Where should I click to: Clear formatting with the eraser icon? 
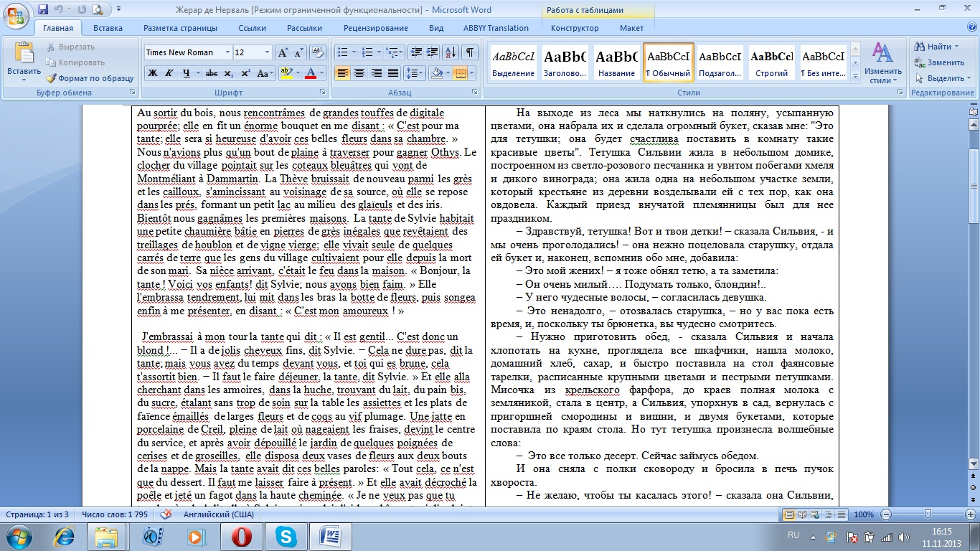coord(318,52)
